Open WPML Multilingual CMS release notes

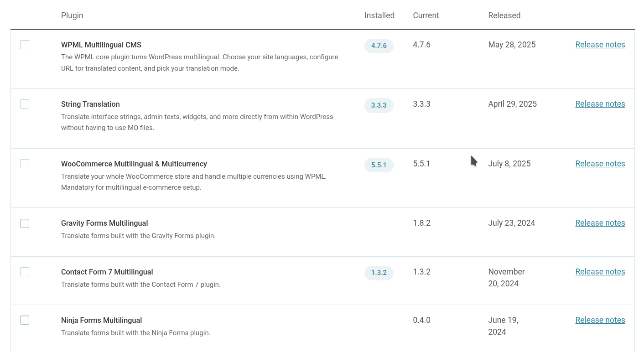tap(600, 45)
